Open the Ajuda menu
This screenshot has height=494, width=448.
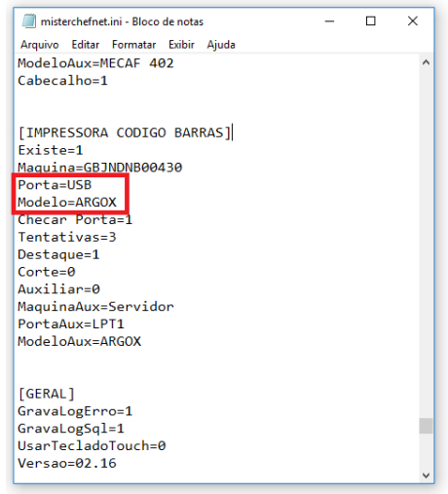[221, 45]
